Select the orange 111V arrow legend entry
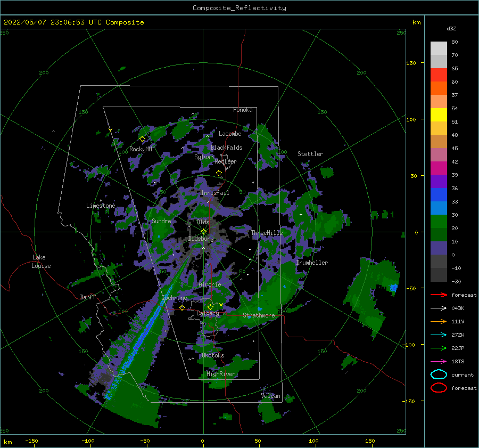The height and width of the screenshot is (448, 479). coord(439,321)
